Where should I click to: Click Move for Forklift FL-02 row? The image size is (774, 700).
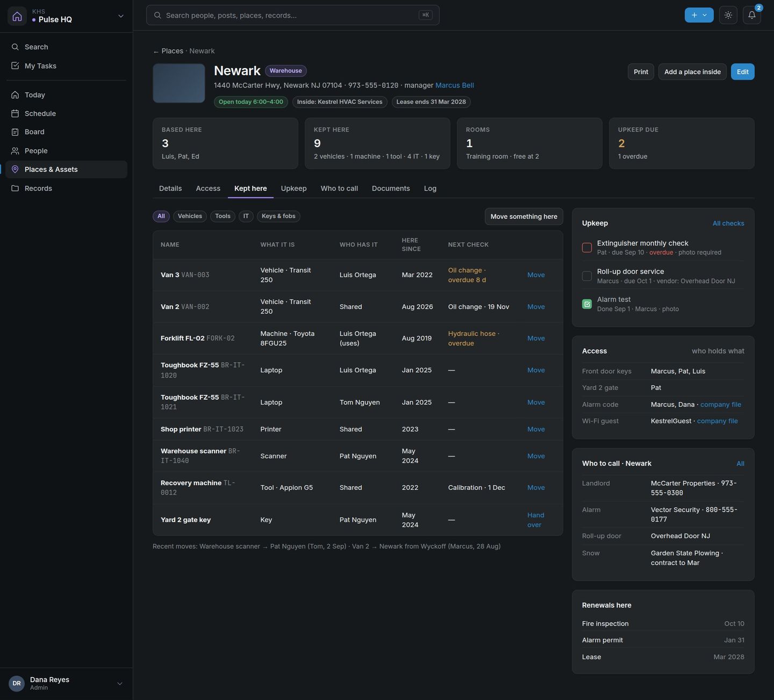click(x=536, y=338)
